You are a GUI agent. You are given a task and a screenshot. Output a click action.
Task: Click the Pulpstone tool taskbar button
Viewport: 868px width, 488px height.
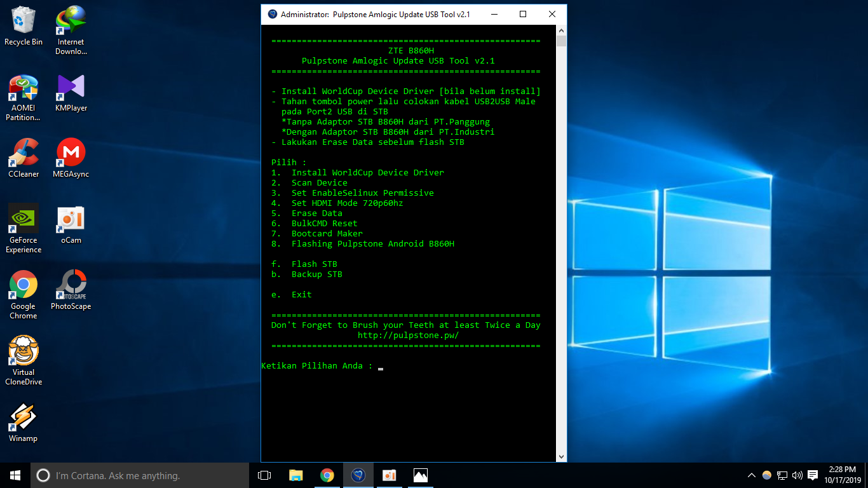coord(358,475)
